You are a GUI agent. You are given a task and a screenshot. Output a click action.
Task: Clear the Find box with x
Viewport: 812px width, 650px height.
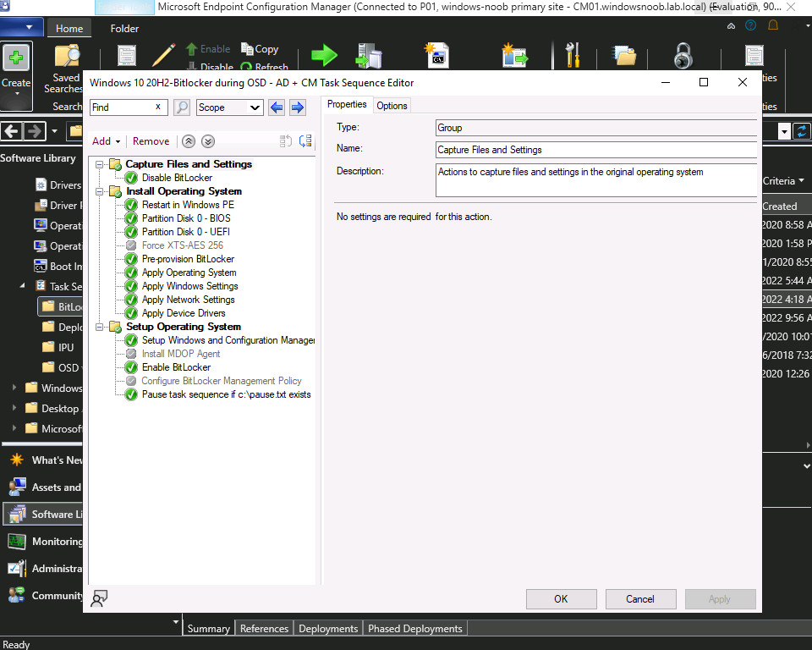[x=158, y=107]
